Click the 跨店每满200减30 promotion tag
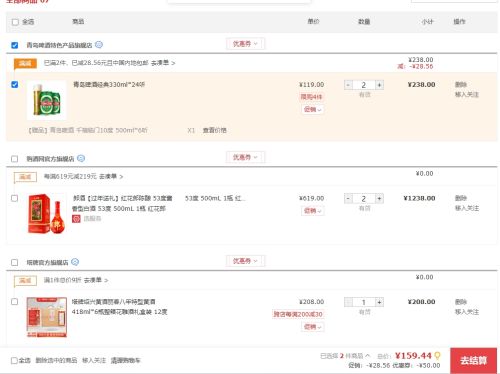The height and width of the screenshot is (374, 500). click(x=298, y=314)
